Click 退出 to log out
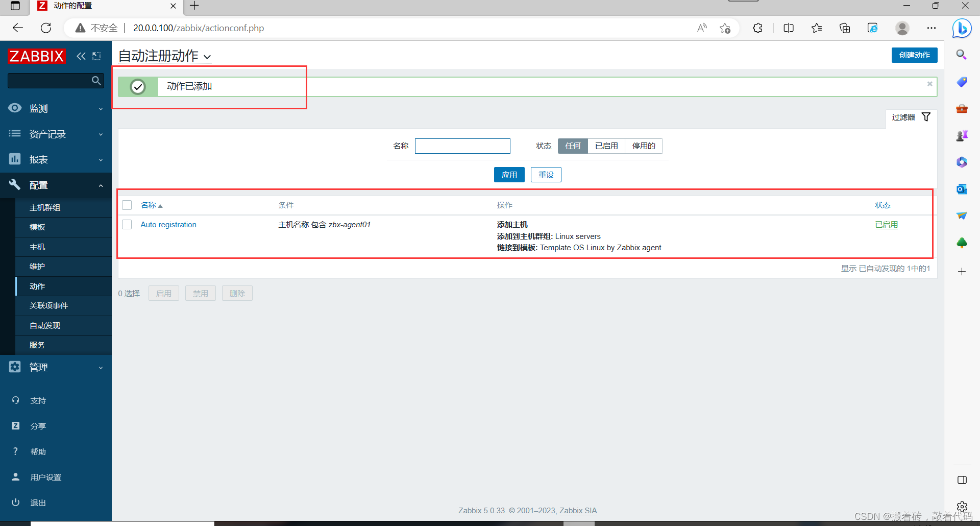Image resolution: width=980 pixels, height=526 pixels. (x=38, y=503)
